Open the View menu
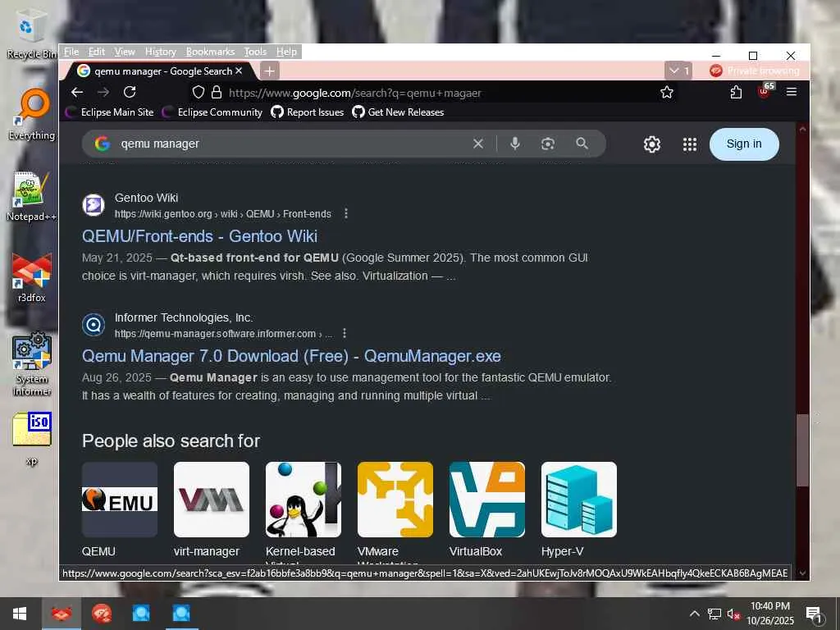The width and height of the screenshot is (840, 630). coord(125,52)
